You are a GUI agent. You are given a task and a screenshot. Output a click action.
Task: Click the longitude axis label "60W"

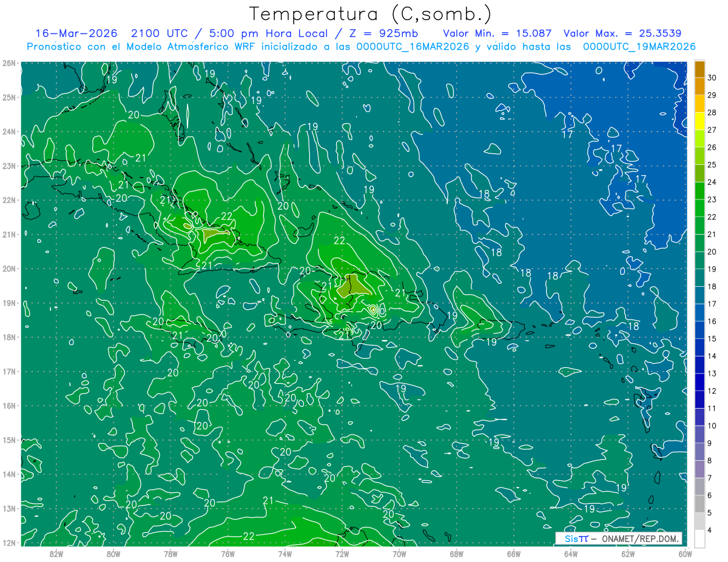(x=684, y=553)
